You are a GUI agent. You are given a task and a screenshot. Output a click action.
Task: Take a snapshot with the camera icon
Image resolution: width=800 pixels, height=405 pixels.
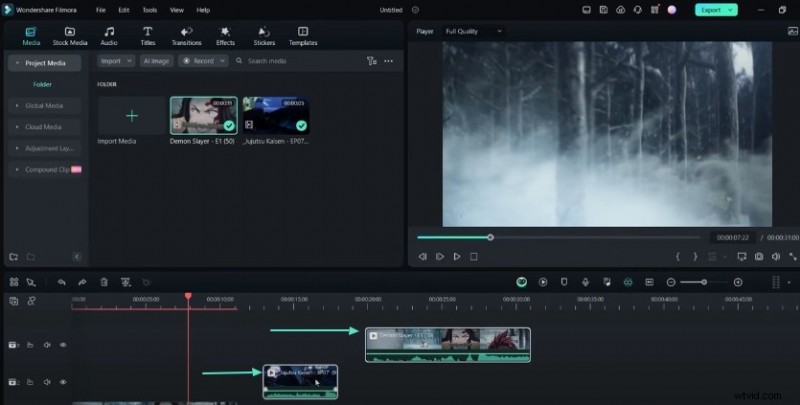[x=760, y=257]
